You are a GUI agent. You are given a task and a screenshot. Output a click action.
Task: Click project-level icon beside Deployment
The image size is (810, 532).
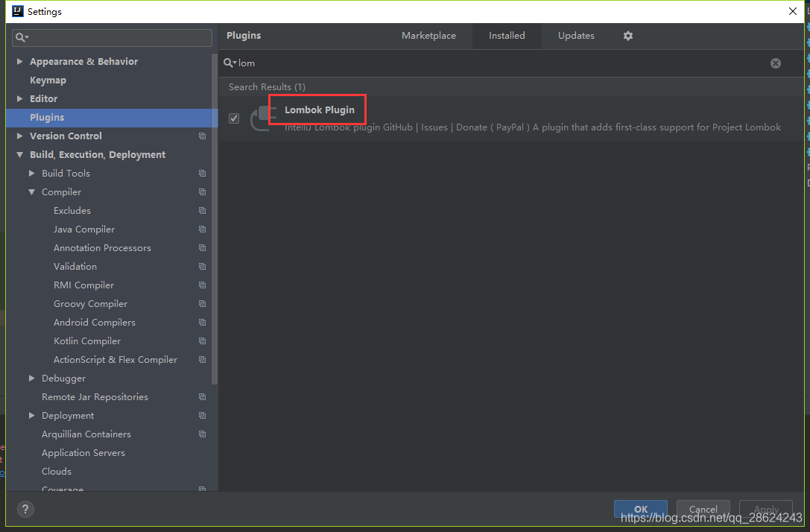click(x=202, y=415)
